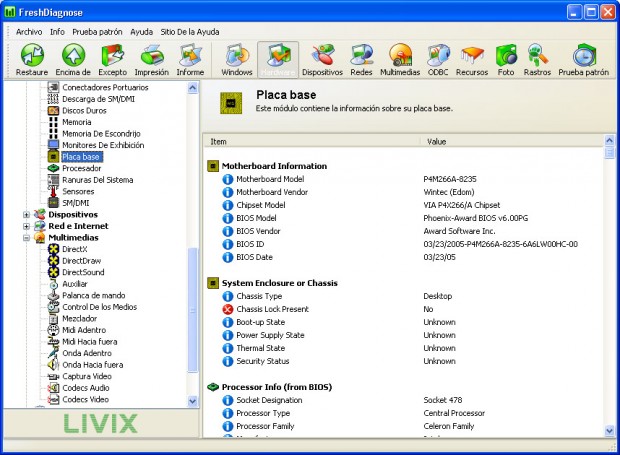Click the Processor Info section chip icon
The width and height of the screenshot is (620, 455).
coord(213,387)
